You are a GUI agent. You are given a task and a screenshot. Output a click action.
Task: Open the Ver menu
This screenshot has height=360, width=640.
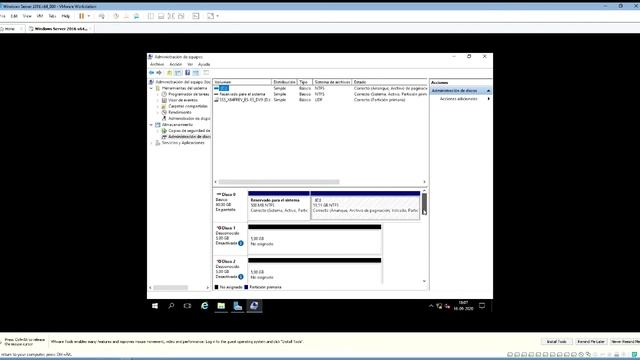point(190,64)
